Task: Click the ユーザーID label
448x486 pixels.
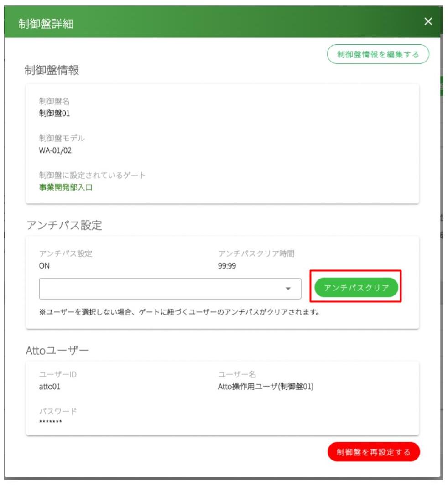Action: click(57, 374)
